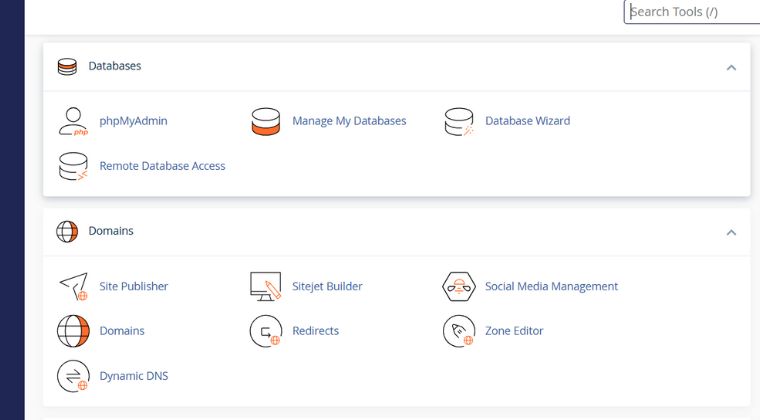Collapse the Databases section chevron
Image resolution: width=760 pixels, height=420 pixels.
click(x=731, y=67)
